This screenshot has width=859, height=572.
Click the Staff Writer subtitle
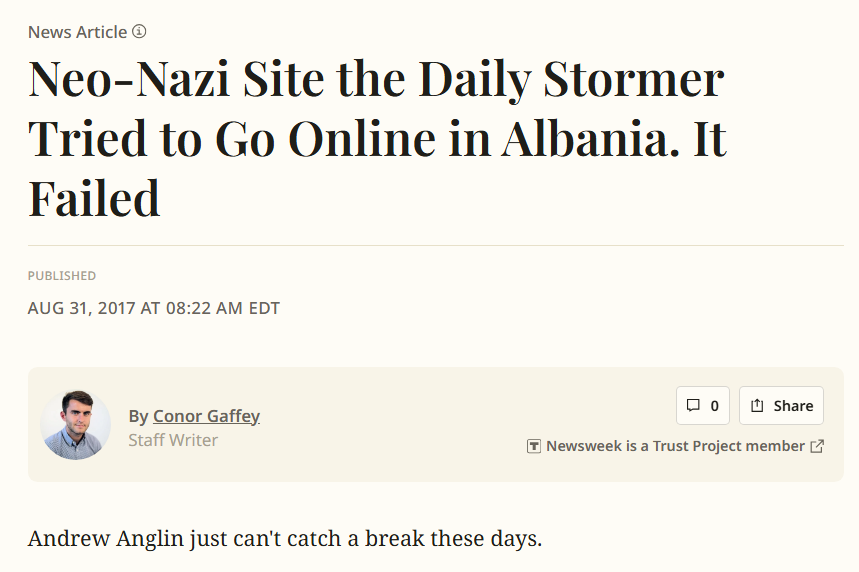[173, 440]
